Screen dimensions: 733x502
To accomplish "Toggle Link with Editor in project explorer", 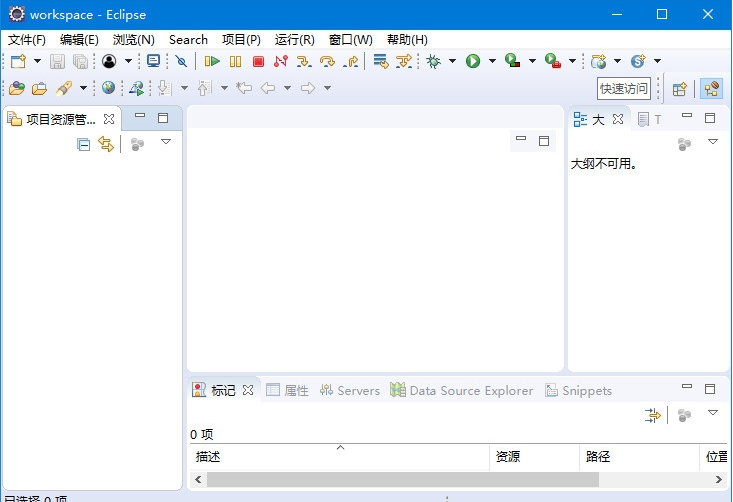I will pyautogui.click(x=106, y=144).
